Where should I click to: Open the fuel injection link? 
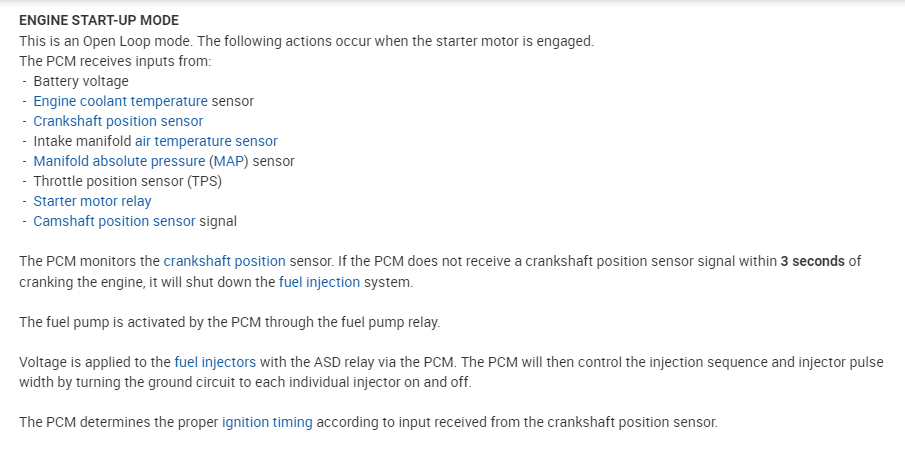[x=319, y=282]
